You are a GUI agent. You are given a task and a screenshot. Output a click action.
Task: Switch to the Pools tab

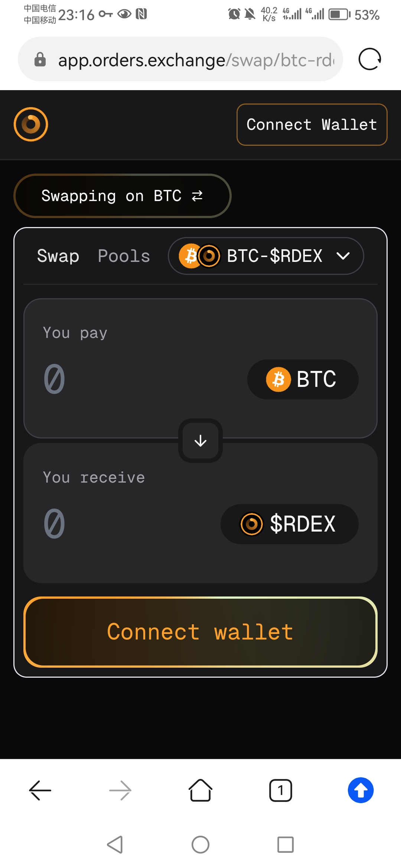(x=124, y=256)
